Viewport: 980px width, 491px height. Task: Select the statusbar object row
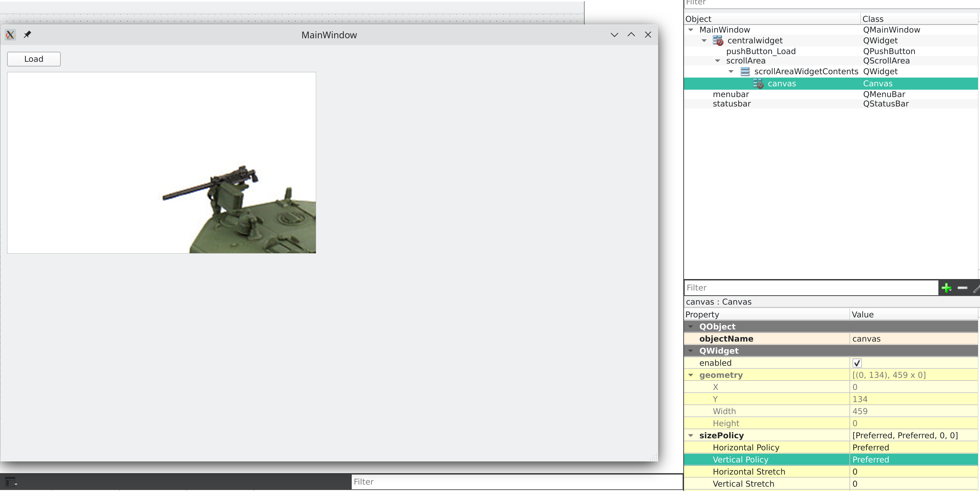(x=831, y=103)
